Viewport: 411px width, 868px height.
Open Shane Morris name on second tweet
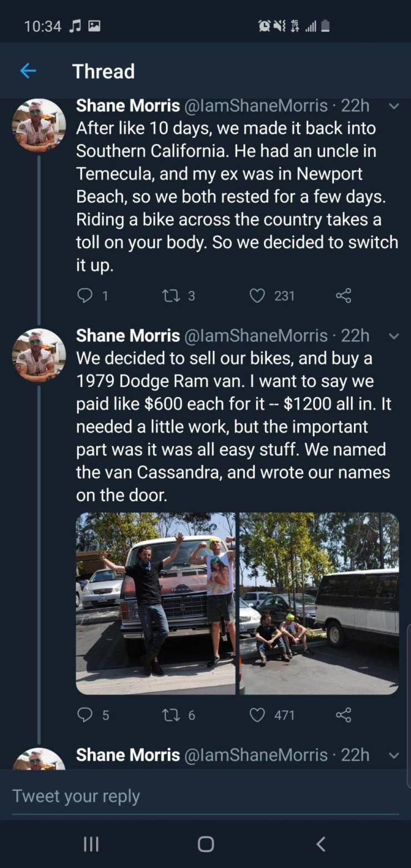(x=128, y=335)
